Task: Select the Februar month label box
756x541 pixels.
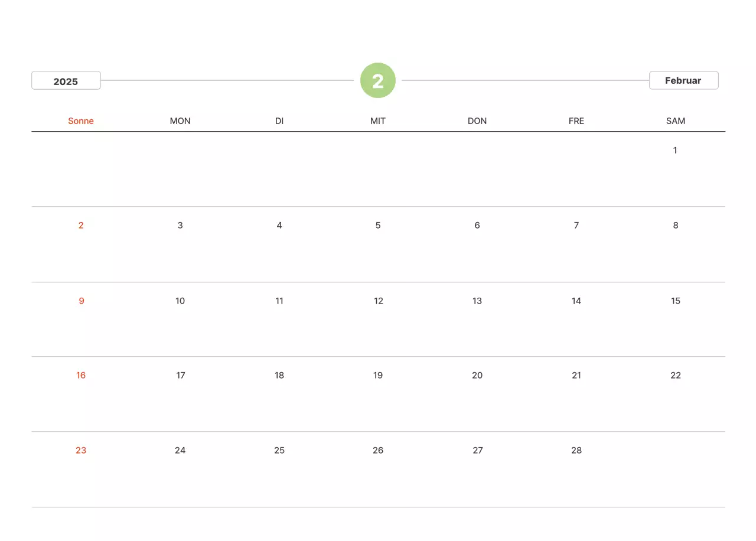Action: (x=683, y=80)
